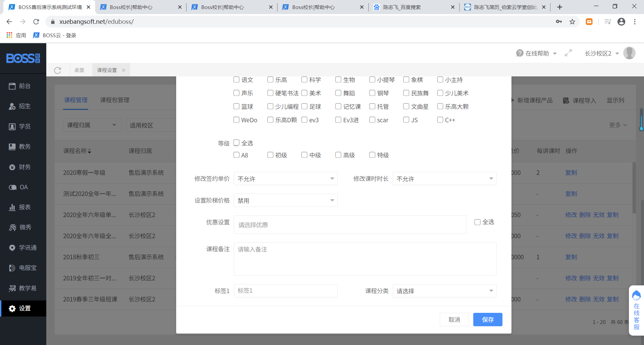The width and height of the screenshot is (644, 345).
Task: Switch to the 课程管理 tab
Action: click(76, 100)
